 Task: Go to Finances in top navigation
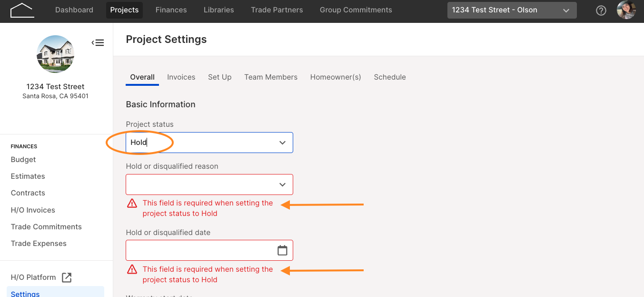pos(171,10)
